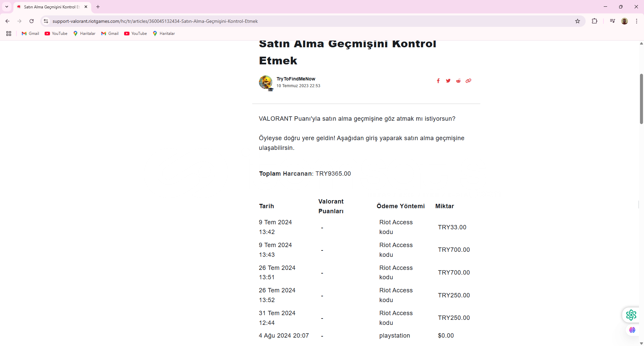The image size is (644, 346).
Task: Open a new browser tab
Action: click(98, 7)
